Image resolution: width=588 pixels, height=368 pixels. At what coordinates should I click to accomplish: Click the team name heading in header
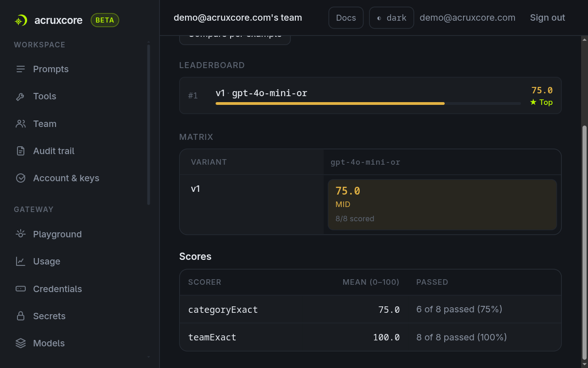(x=238, y=18)
